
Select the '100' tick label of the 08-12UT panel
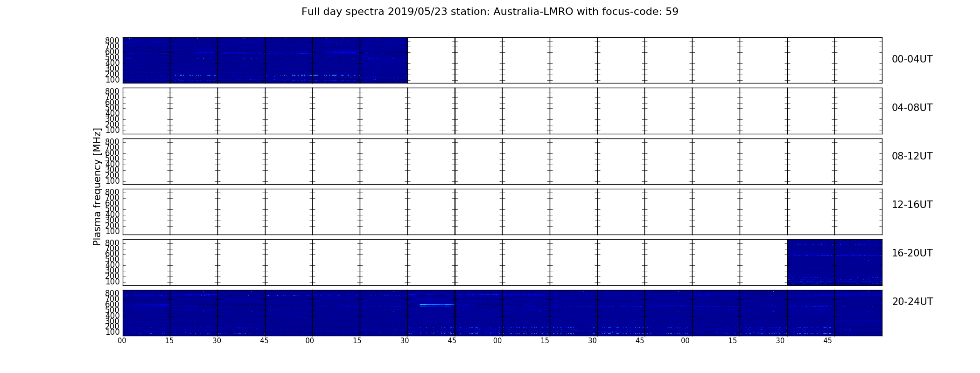(112, 181)
